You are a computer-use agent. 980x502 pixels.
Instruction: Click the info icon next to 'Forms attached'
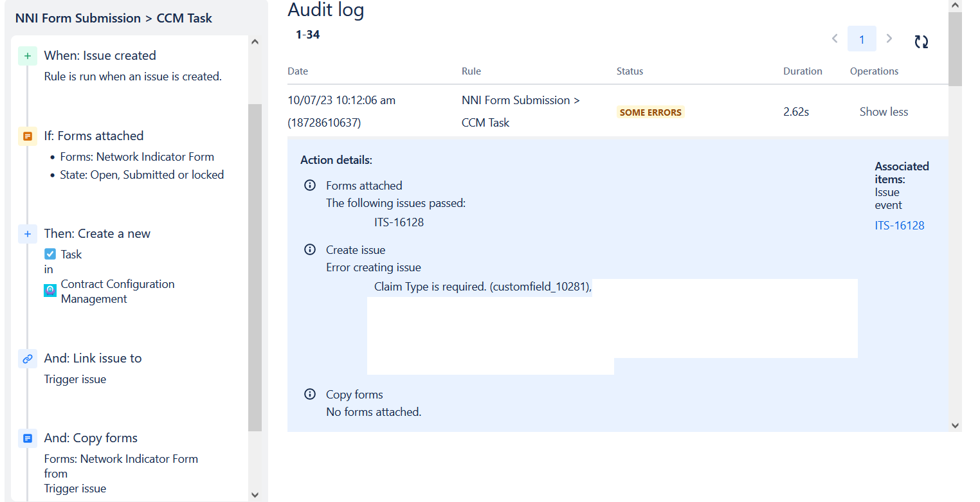point(309,185)
